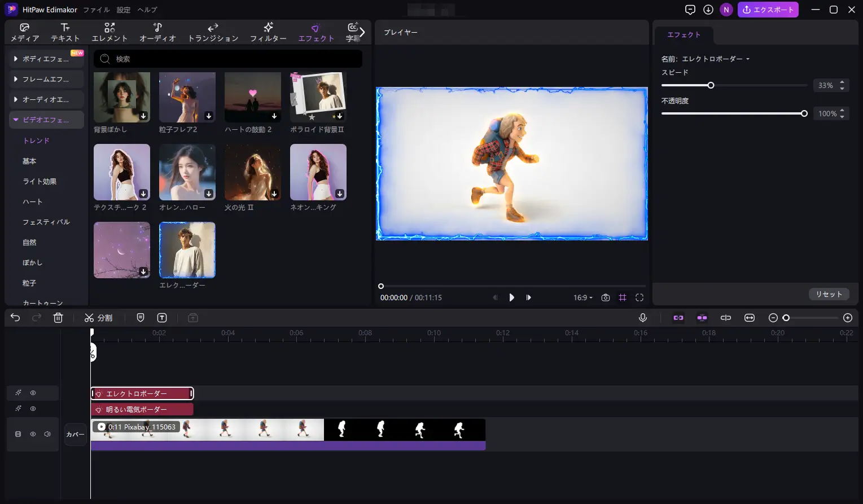Click the カバー button on video track
This screenshot has width=863, height=504.
click(76, 434)
